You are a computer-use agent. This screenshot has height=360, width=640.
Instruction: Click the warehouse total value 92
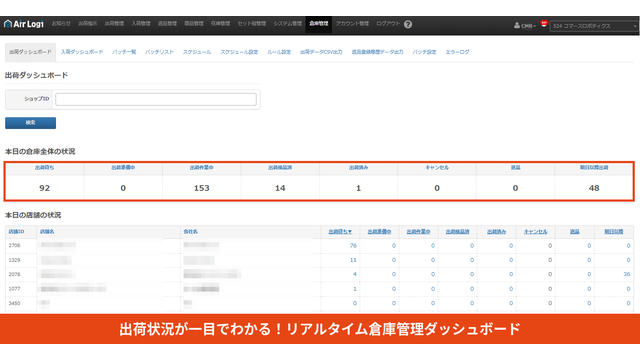tap(44, 188)
